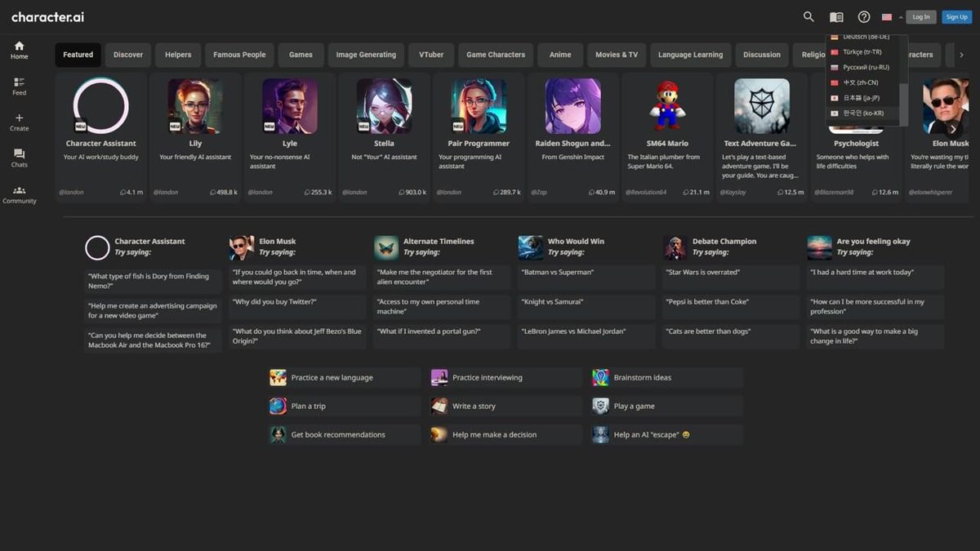This screenshot has width=980, height=551.
Task: Click the Practice interviewing icon
Action: point(439,377)
